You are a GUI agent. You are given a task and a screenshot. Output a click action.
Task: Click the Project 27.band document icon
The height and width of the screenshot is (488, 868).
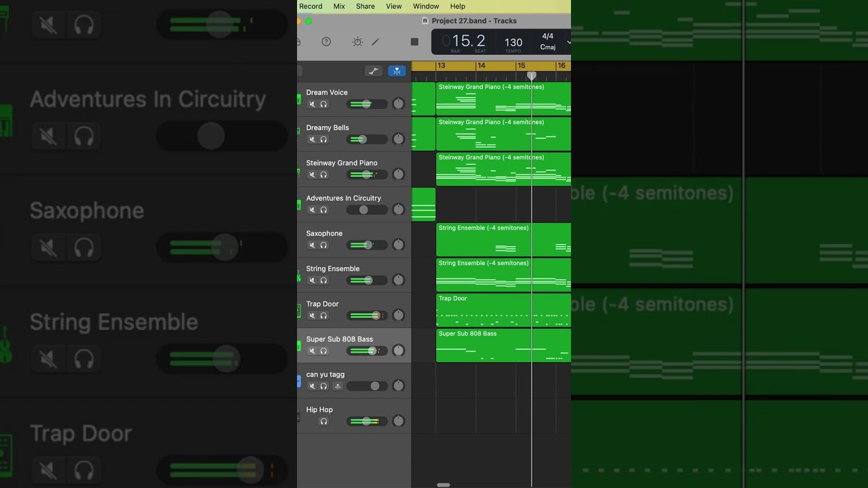click(425, 21)
